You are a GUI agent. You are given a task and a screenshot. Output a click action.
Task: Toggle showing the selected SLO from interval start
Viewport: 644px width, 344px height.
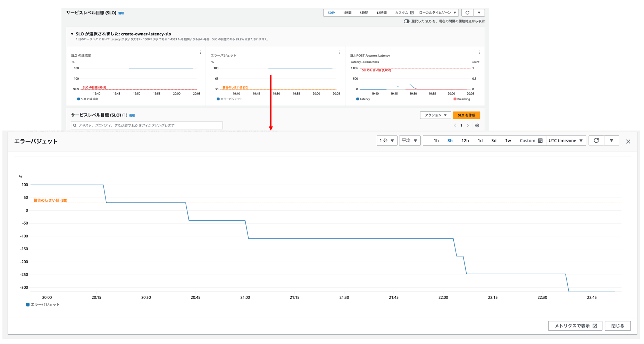coord(406,21)
